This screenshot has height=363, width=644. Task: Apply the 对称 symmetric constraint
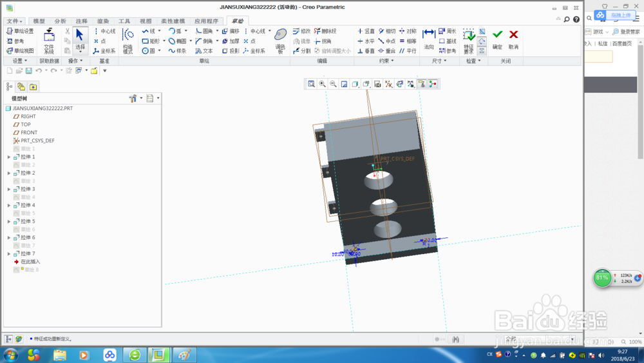tap(408, 31)
